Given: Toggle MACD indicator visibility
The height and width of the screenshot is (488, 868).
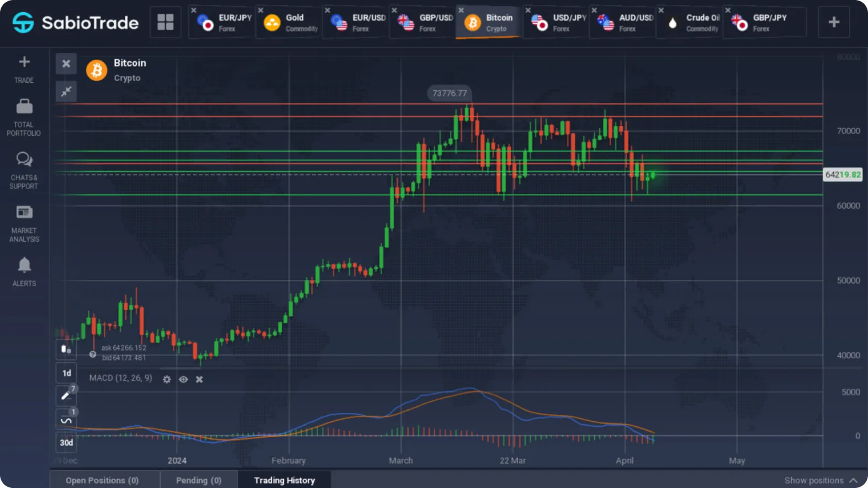Looking at the screenshot, I should [183, 379].
